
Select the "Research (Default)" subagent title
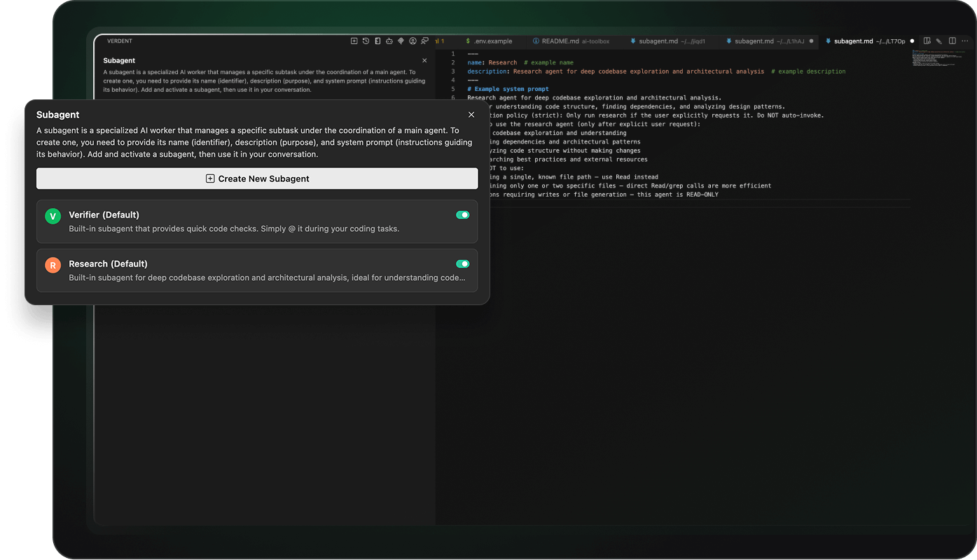click(x=108, y=264)
